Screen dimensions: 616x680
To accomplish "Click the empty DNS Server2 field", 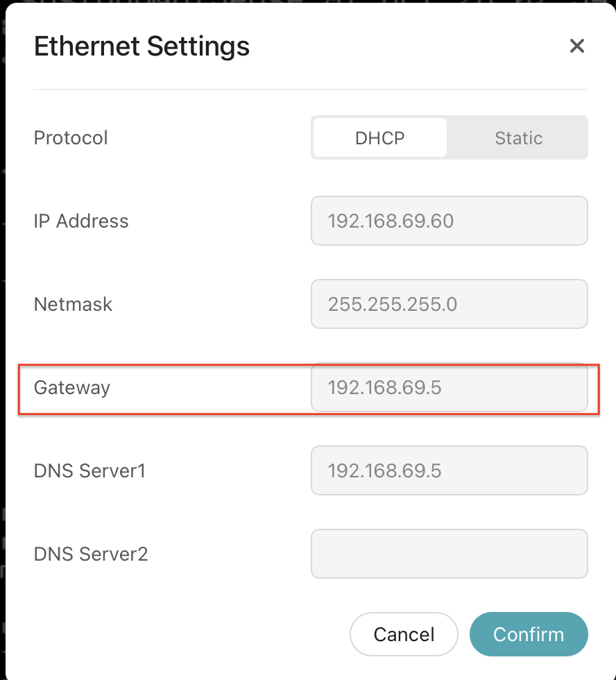I will pyautogui.click(x=449, y=554).
